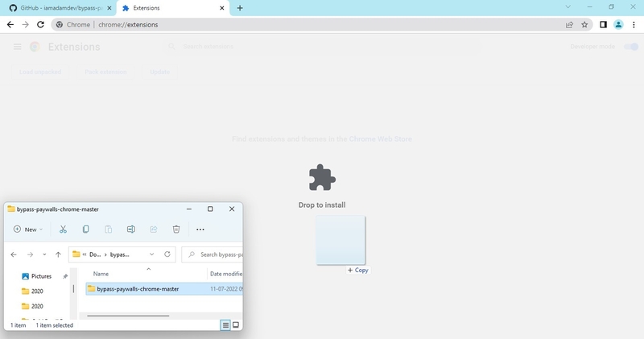The height and width of the screenshot is (339, 644).
Task: Click the Explorer horizontal scrollbar
Action: (128, 316)
